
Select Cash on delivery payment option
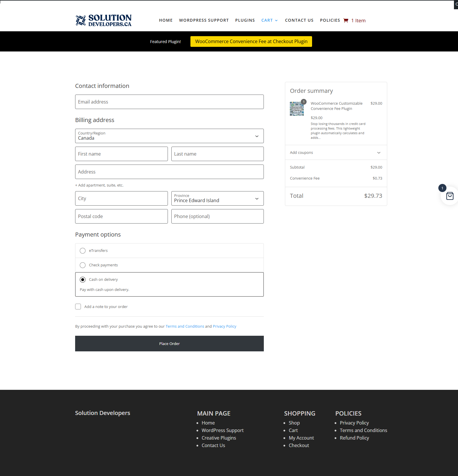coord(83,280)
